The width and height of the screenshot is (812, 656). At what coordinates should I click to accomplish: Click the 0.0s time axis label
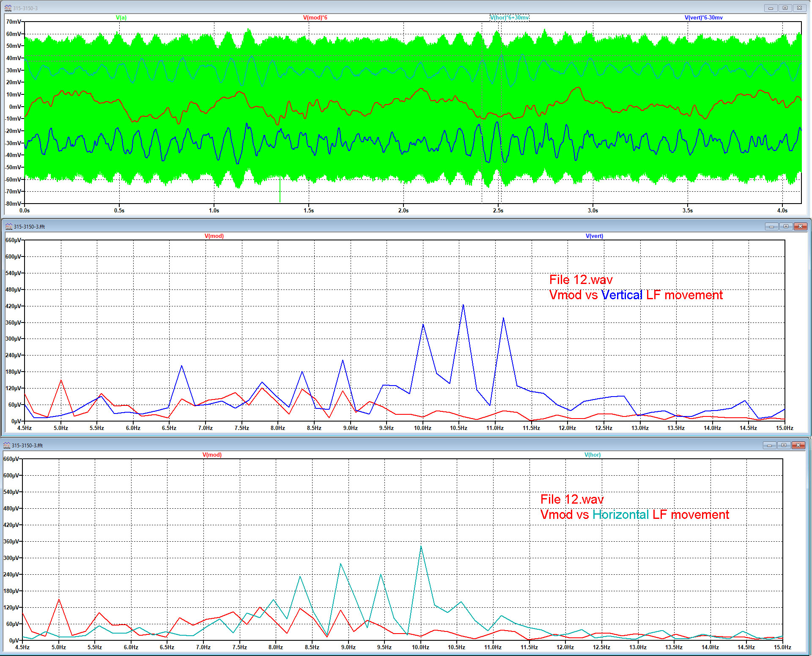(x=25, y=210)
